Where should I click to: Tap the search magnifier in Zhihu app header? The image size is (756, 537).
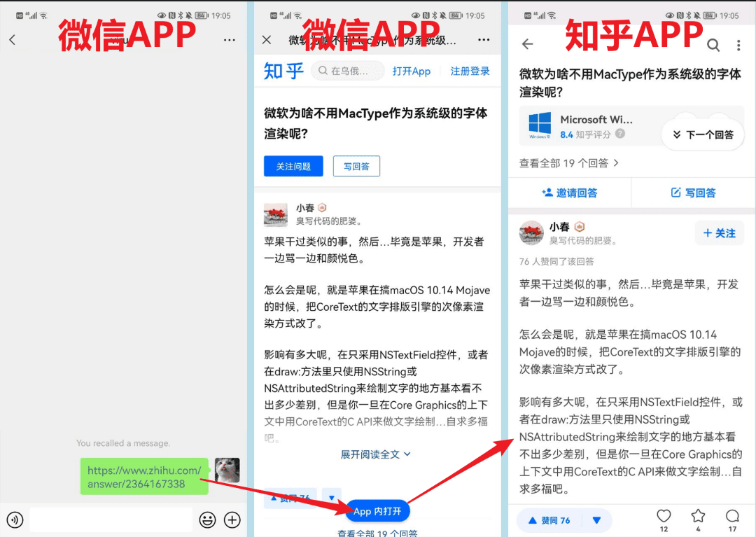tap(713, 46)
